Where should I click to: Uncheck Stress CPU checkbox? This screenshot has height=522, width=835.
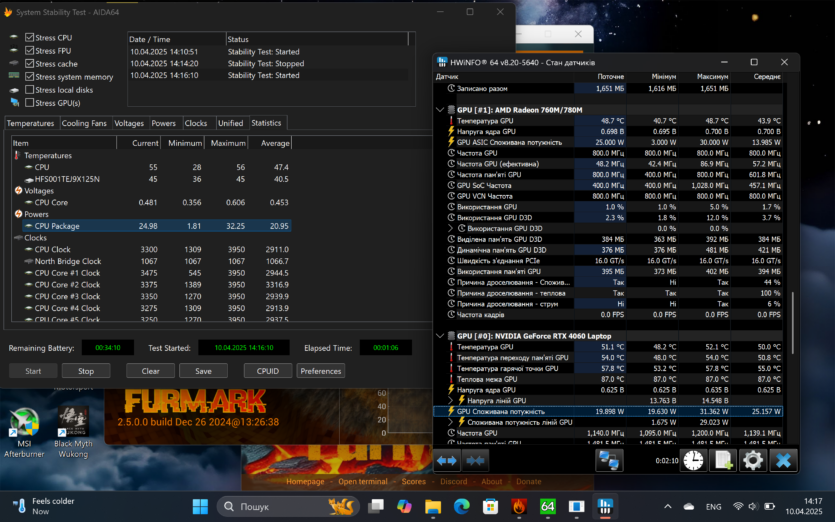[x=30, y=37]
